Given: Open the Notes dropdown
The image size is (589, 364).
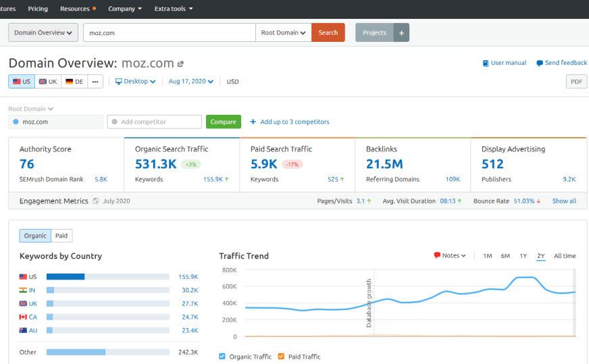Looking at the screenshot, I should tap(450, 255).
